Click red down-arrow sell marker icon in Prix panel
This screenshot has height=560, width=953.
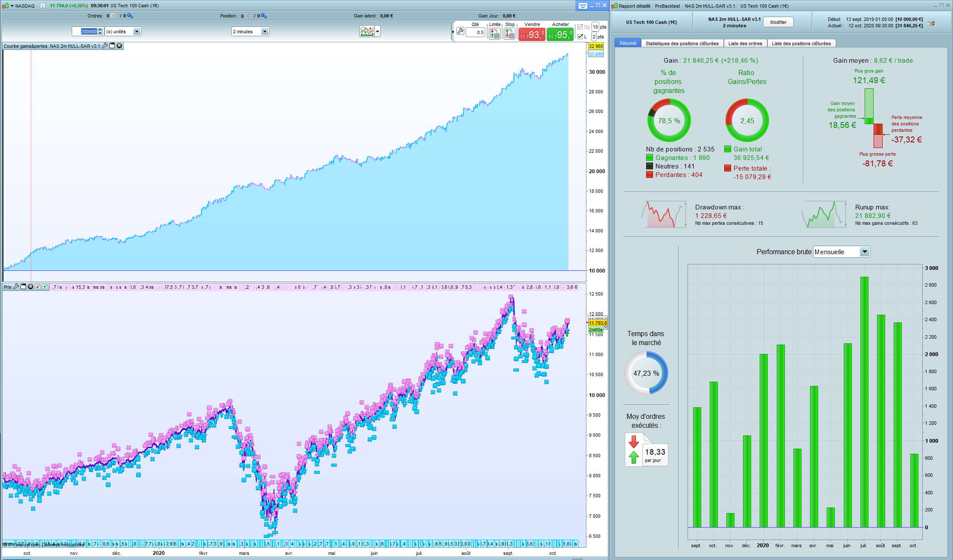click(38, 287)
